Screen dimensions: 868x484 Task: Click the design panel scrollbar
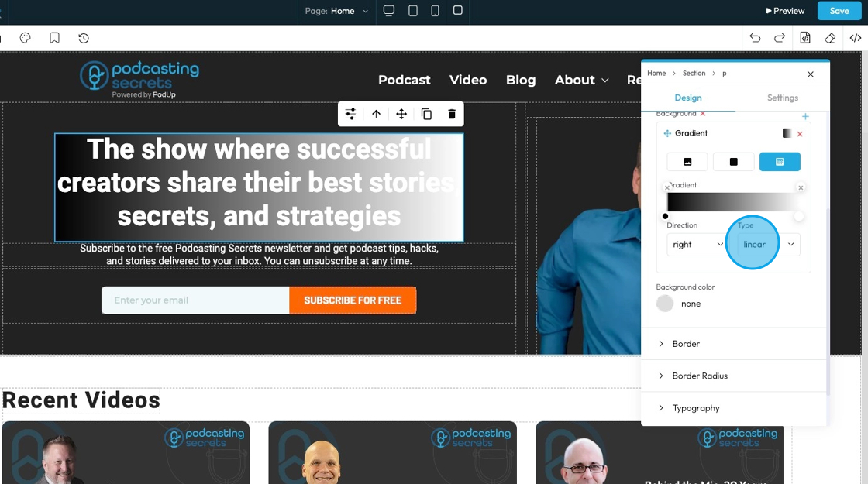tap(828, 301)
